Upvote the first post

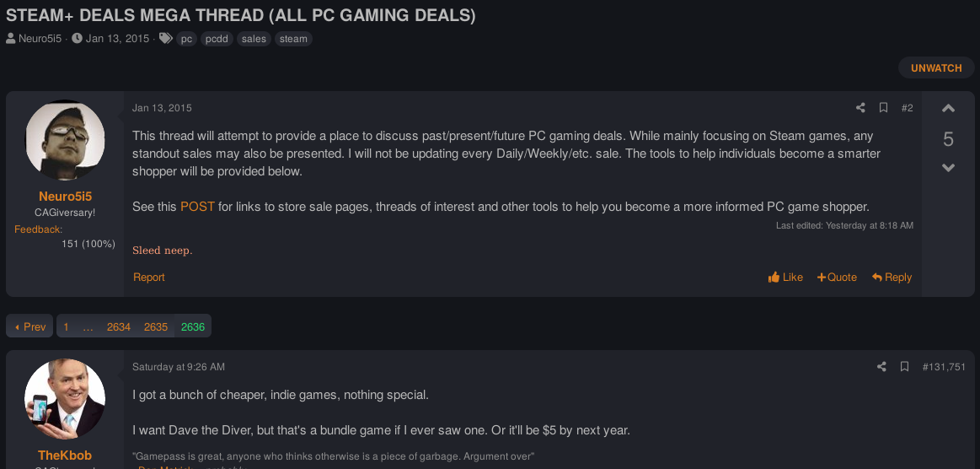coord(948,109)
